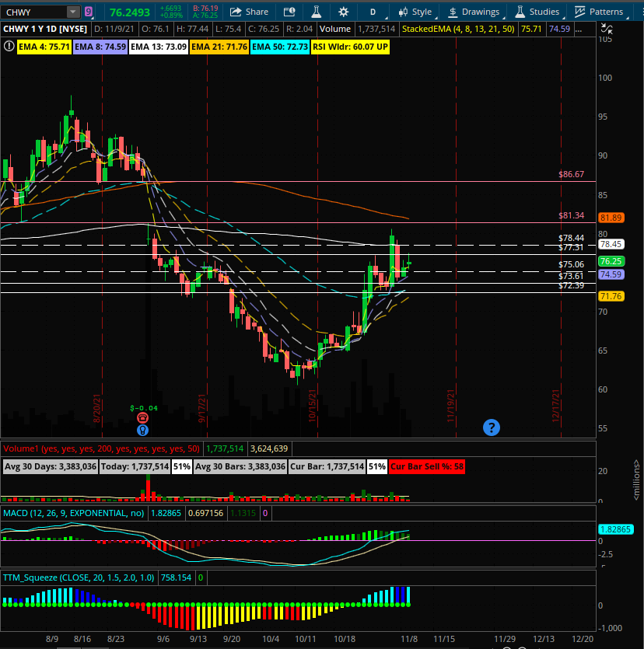Click the Avg 30 Days: 3,383,036 label
This screenshot has width=644, height=649.
pos(50,466)
